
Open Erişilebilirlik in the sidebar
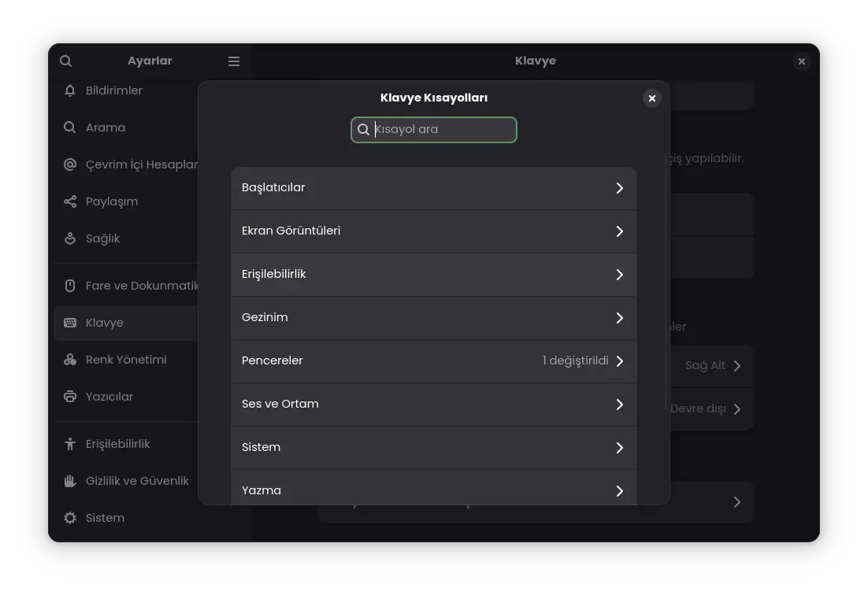(126, 443)
